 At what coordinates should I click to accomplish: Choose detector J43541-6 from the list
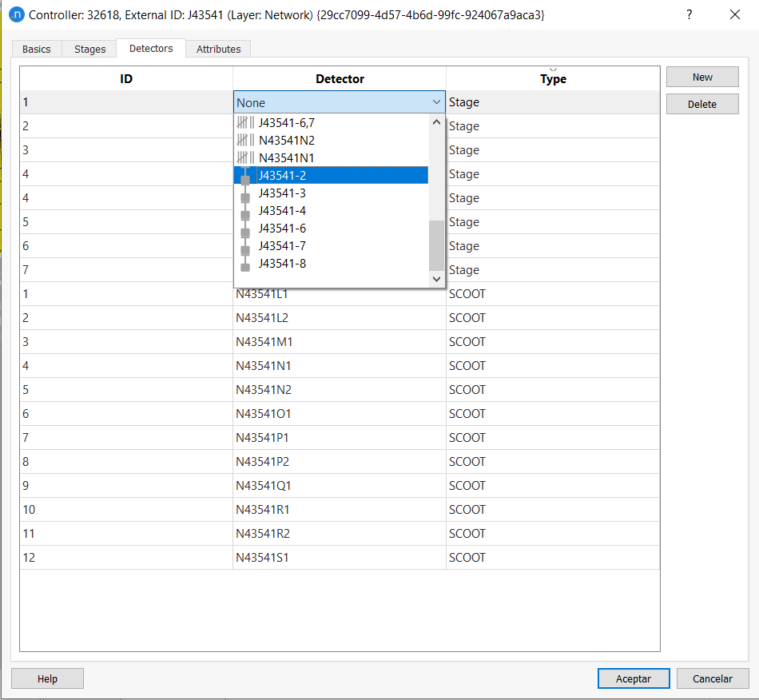(281, 228)
